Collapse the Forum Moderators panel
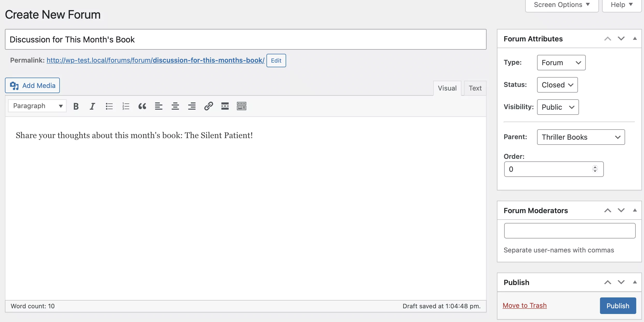This screenshot has width=644, height=322. [635, 211]
